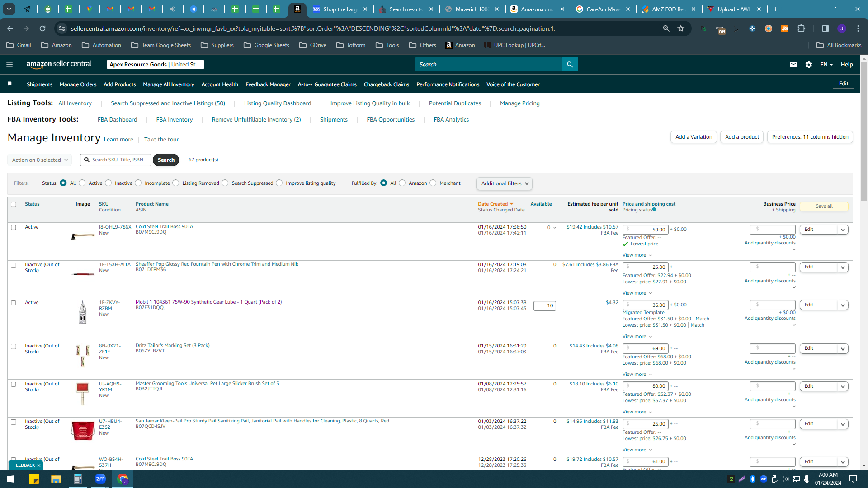The image size is (868, 488).
Task: Select checkbox for I8-OHL9-786X row
Action: [14, 228]
